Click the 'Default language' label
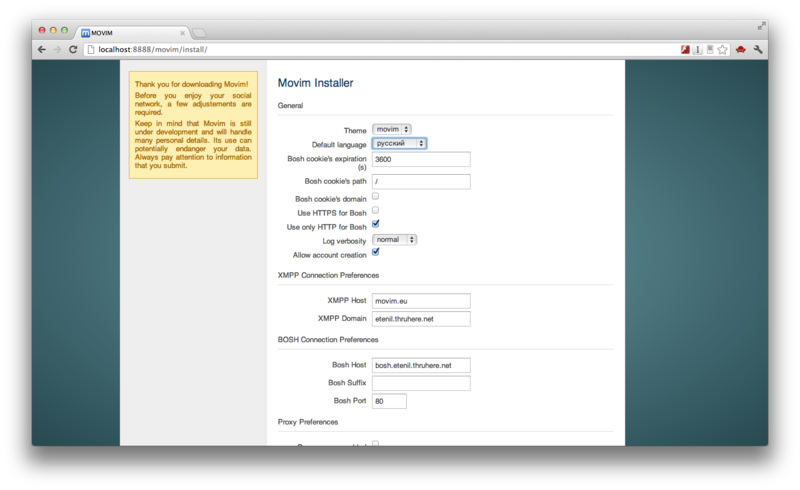Viewport: 800px width, 490px height. 339,144
